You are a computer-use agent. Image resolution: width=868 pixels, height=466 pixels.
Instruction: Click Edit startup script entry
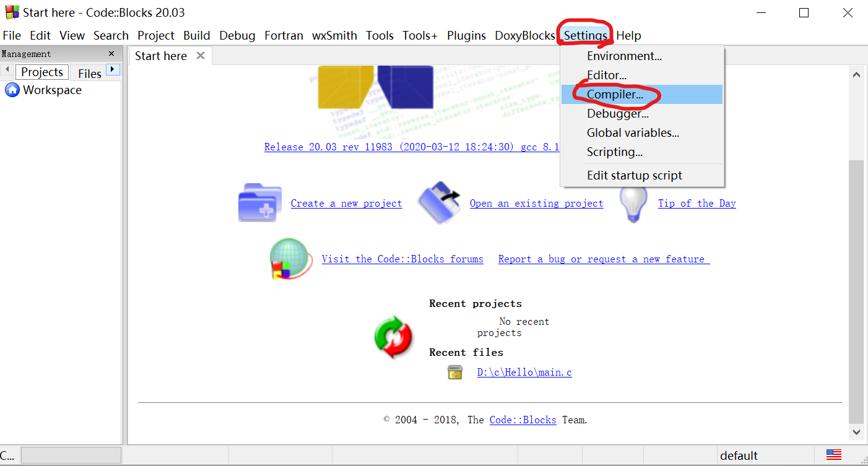642,175
